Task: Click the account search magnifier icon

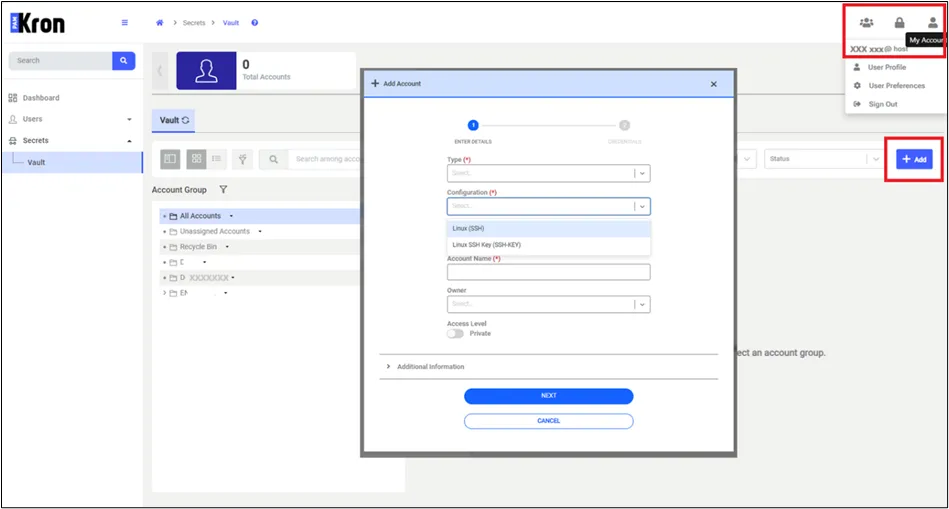Action: [x=274, y=159]
